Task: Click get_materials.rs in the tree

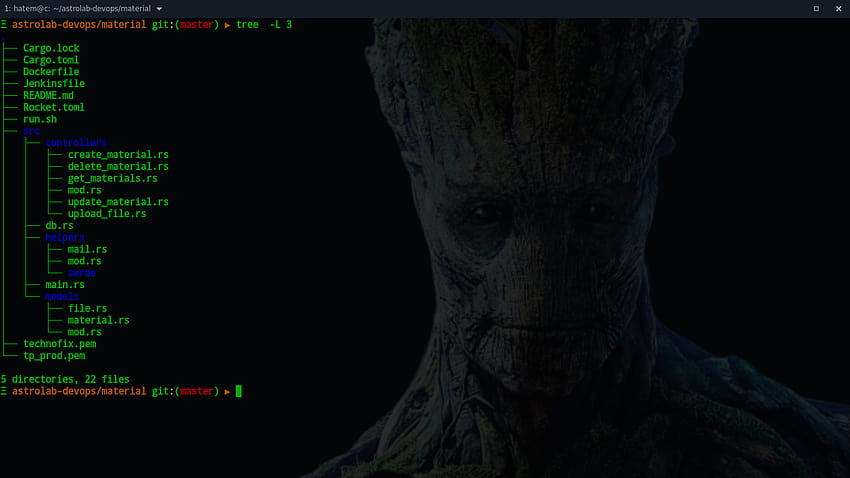Action: [x=112, y=178]
